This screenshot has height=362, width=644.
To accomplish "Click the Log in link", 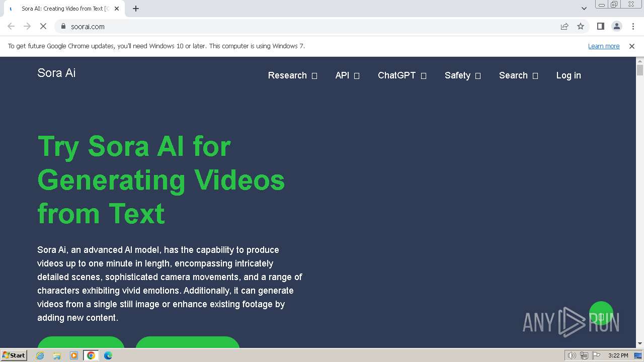I will click(x=569, y=75).
